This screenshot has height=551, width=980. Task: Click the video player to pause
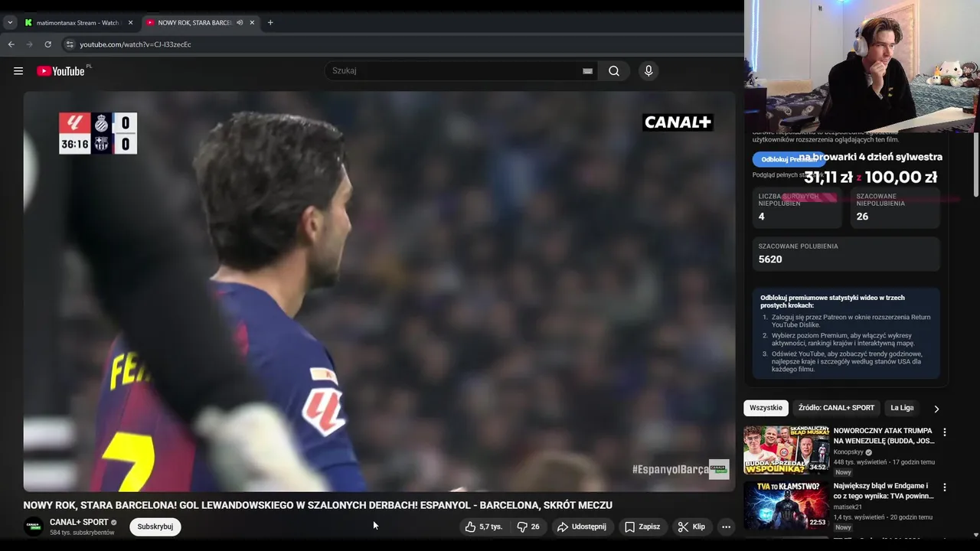[x=379, y=291]
